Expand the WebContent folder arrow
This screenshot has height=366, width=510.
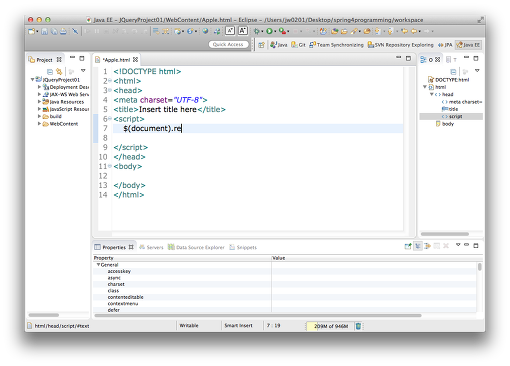pos(39,124)
